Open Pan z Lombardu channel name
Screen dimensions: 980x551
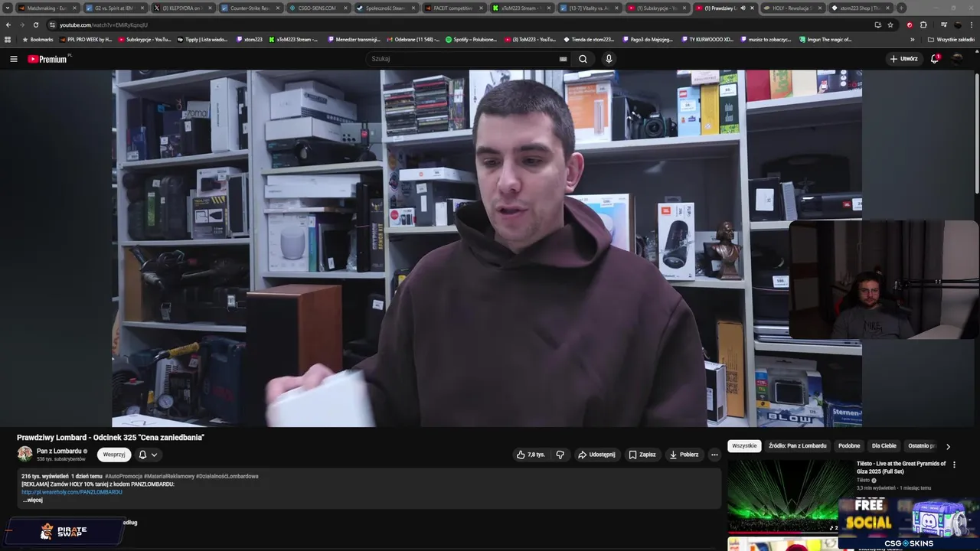pyautogui.click(x=59, y=451)
